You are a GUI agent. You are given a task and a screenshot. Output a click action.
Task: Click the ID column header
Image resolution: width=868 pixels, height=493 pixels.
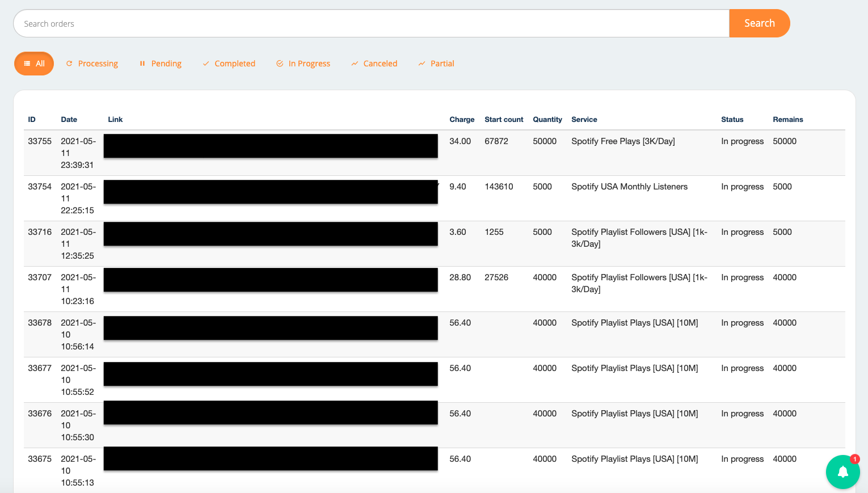tap(32, 119)
